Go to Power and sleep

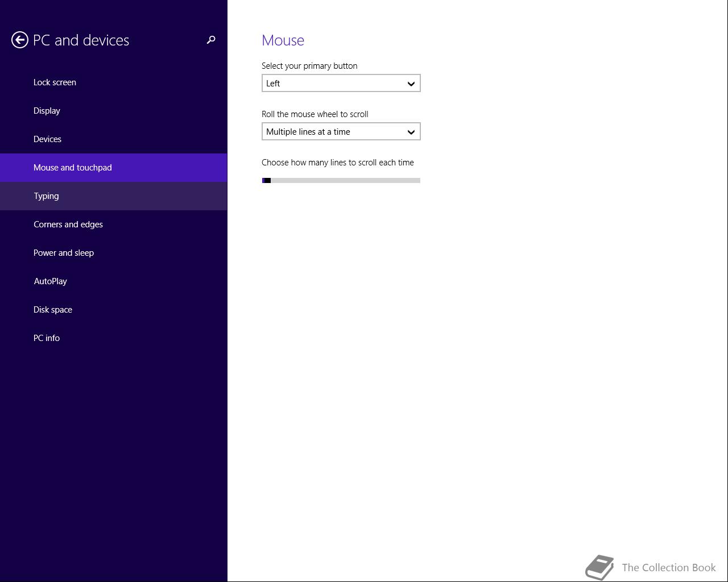114,253
